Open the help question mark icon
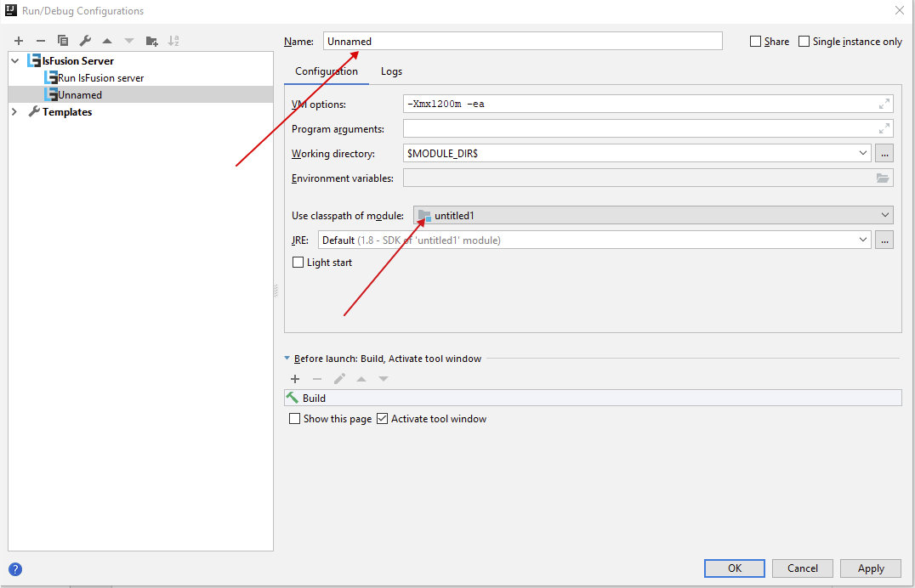The width and height of the screenshot is (915, 588). [x=15, y=569]
